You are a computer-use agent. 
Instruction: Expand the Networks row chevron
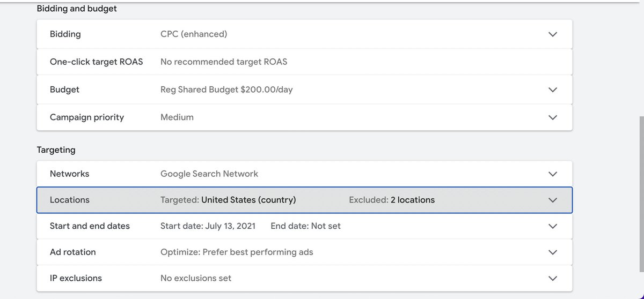pyautogui.click(x=553, y=174)
